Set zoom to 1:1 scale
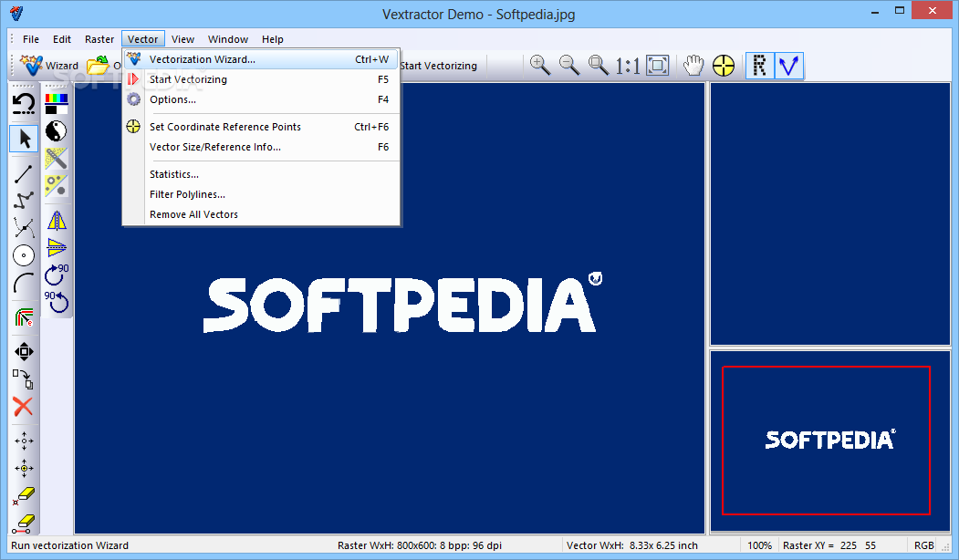 pos(628,66)
